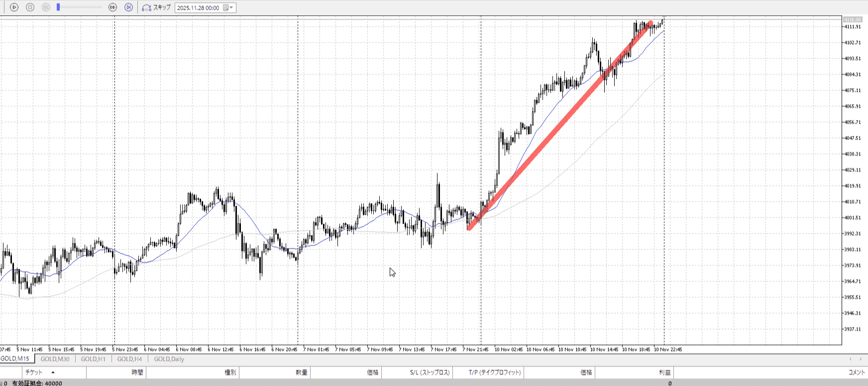Click the stop playback icon
The width and height of the screenshot is (868, 386).
point(30,7)
